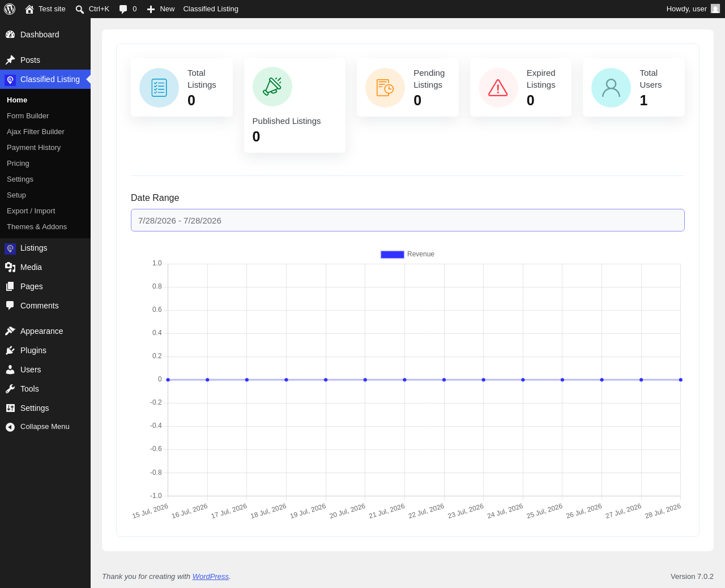The width and height of the screenshot is (725, 588).
Task: Click the Published Listings megaphone icon
Action: click(272, 87)
